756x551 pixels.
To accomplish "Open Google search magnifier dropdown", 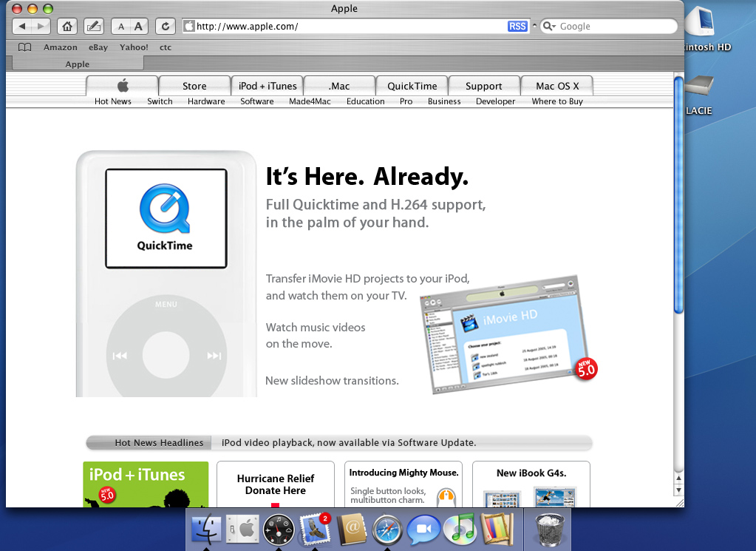I will 549,26.
